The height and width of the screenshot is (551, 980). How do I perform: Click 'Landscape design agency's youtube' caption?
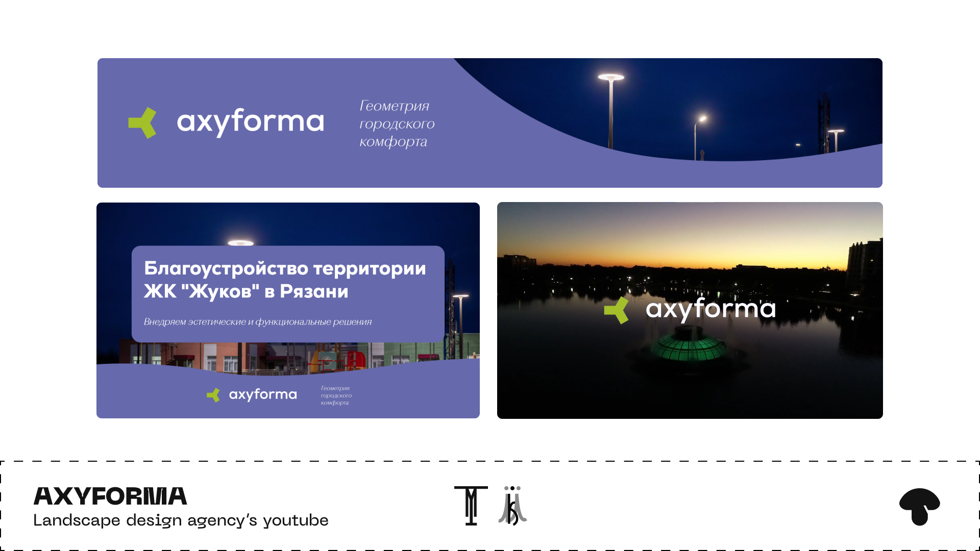(x=181, y=520)
